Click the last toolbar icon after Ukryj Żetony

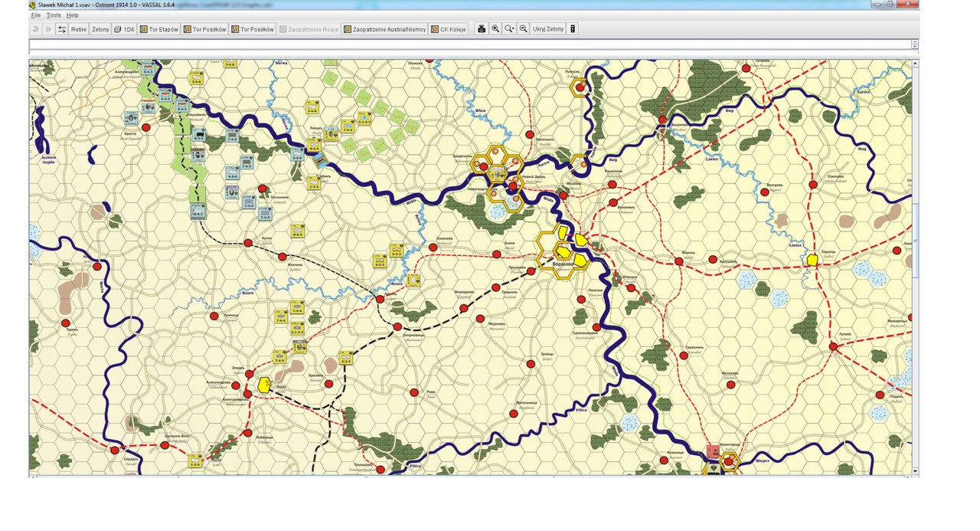pyautogui.click(x=573, y=29)
